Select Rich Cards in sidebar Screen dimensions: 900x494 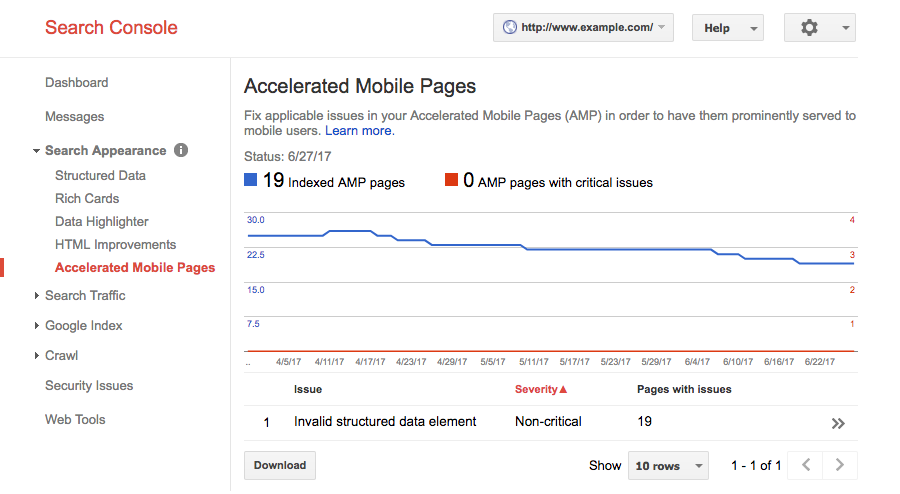click(x=87, y=199)
